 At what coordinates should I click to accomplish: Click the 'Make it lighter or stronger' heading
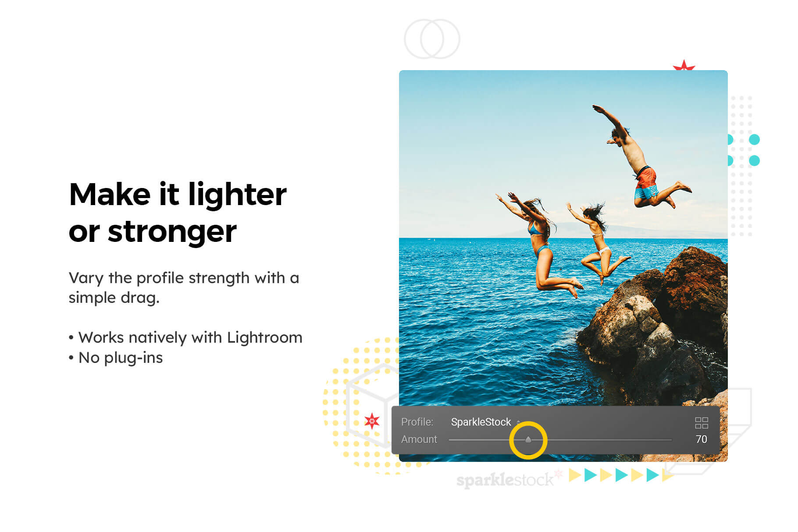click(x=178, y=213)
